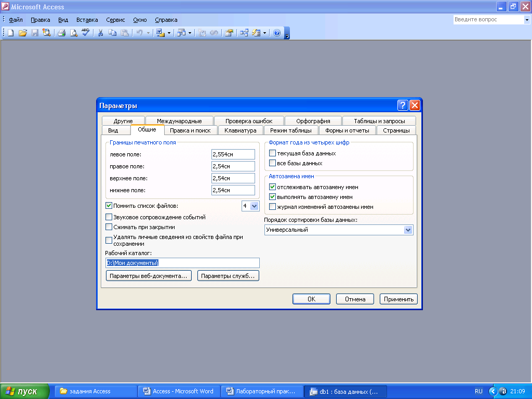532x399 pixels.
Task: Click the Copy toolbar icon
Action: tap(112, 33)
